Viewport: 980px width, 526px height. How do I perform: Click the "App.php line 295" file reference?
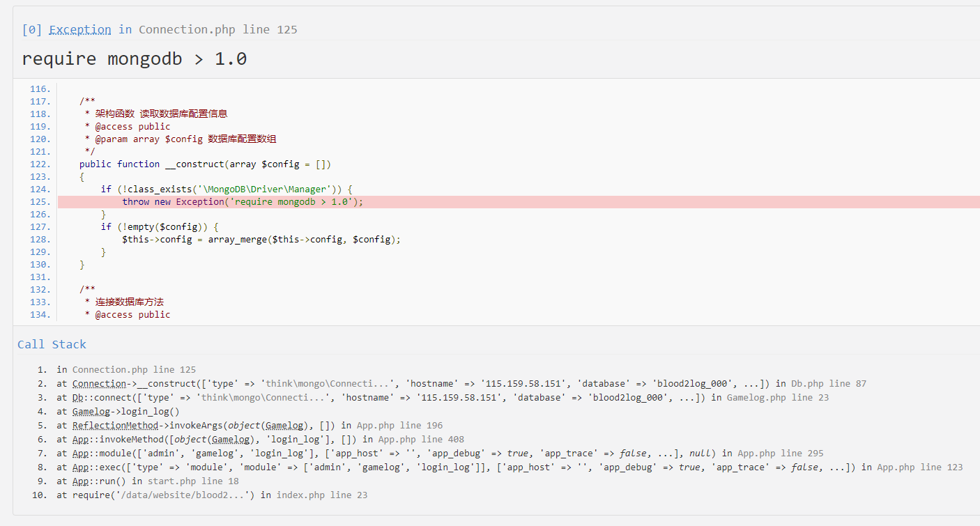(780, 454)
